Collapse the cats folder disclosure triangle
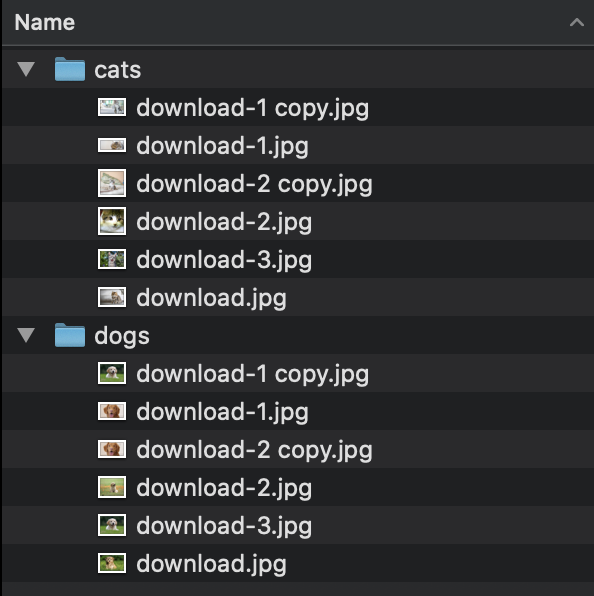 [x=26, y=69]
